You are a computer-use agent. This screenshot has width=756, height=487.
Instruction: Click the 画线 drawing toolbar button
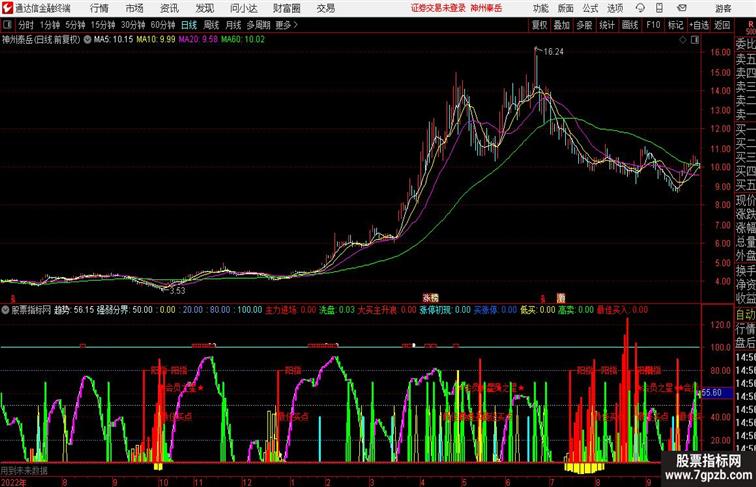630,25
